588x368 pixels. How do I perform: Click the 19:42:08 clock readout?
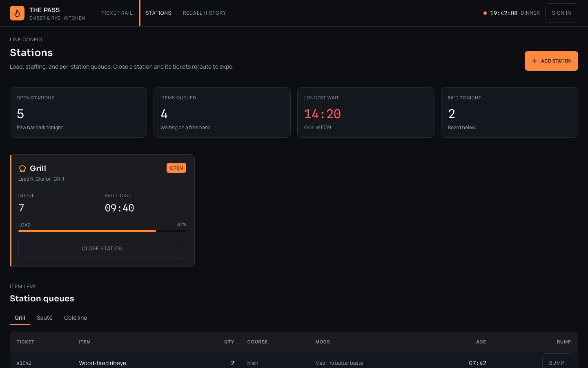(x=503, y=13)
